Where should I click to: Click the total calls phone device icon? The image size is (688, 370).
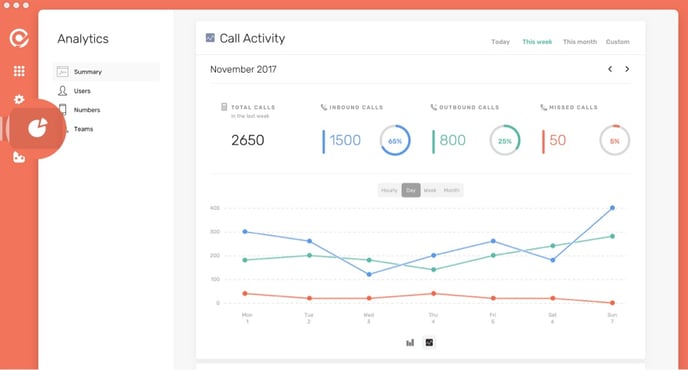point(224,107)
